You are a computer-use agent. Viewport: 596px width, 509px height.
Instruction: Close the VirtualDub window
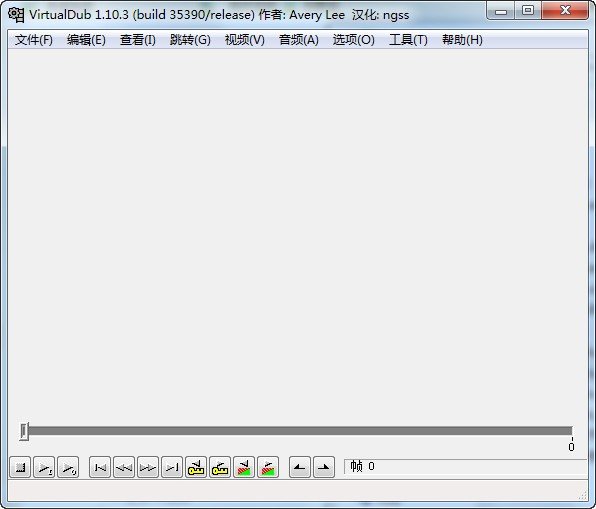565,11
